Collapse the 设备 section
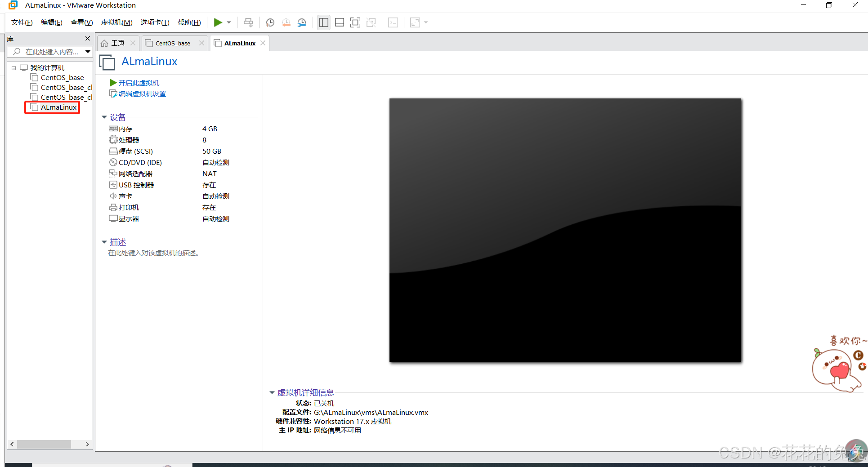The image size is (868, 467). pos(104,117)
